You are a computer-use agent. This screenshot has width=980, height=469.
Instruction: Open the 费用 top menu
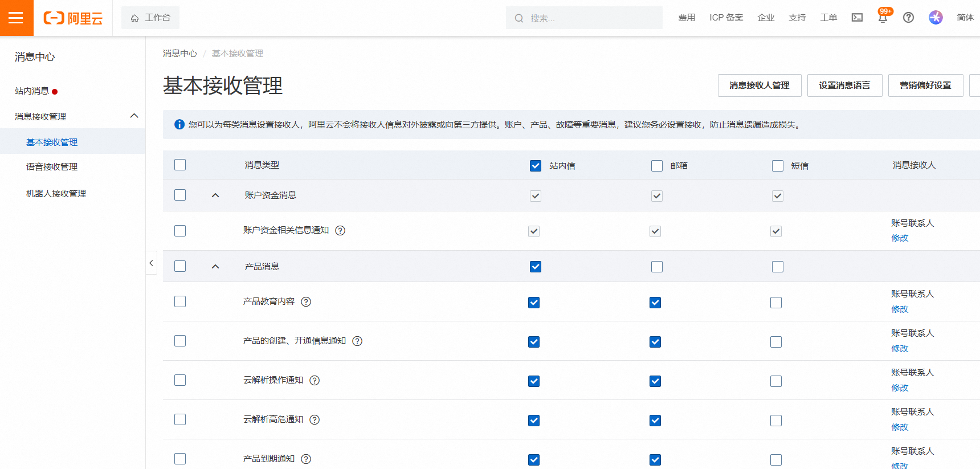click(x=687, y=18)
